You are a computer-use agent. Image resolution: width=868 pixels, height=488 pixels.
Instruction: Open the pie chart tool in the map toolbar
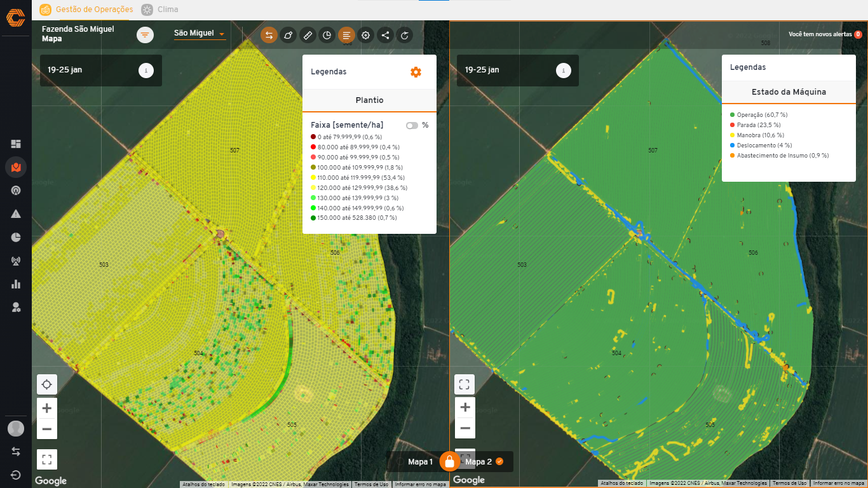click(327, 36)
